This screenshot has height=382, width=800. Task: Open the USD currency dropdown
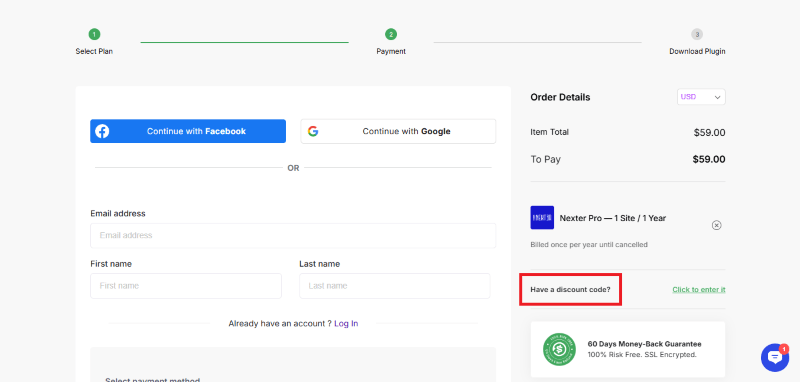(701, 97)
